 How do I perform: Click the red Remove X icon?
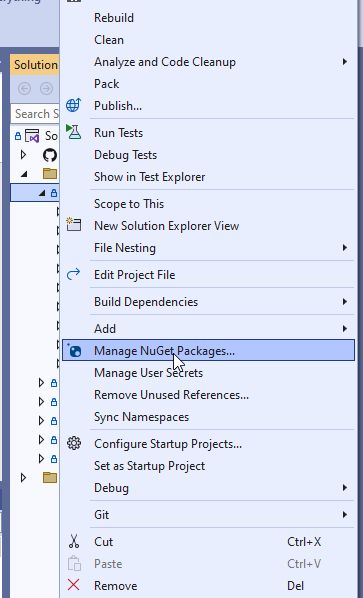pos(73,585)
